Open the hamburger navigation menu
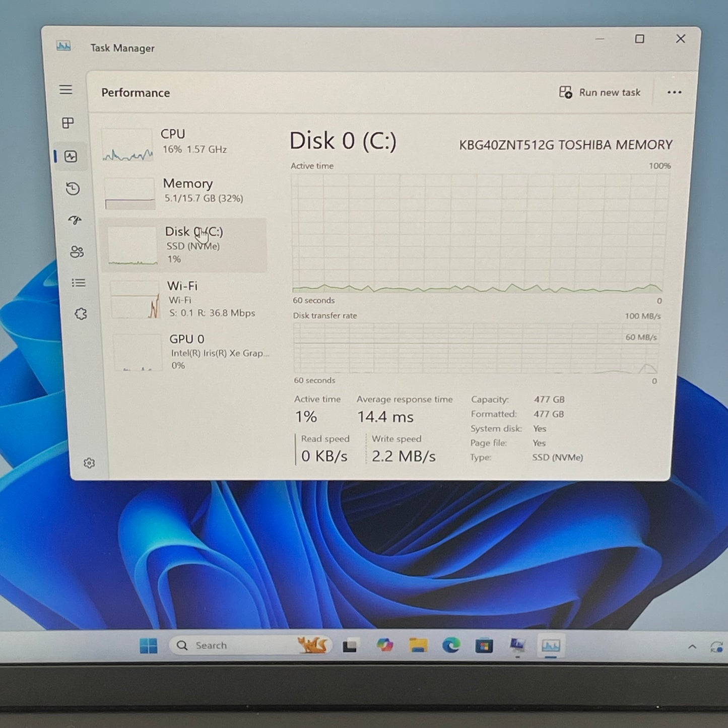The image size is (728, 728). click(66, 90)
